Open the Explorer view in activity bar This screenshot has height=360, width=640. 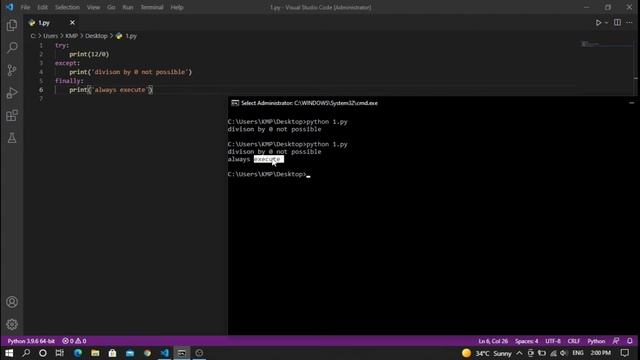(x=12, y=25)
